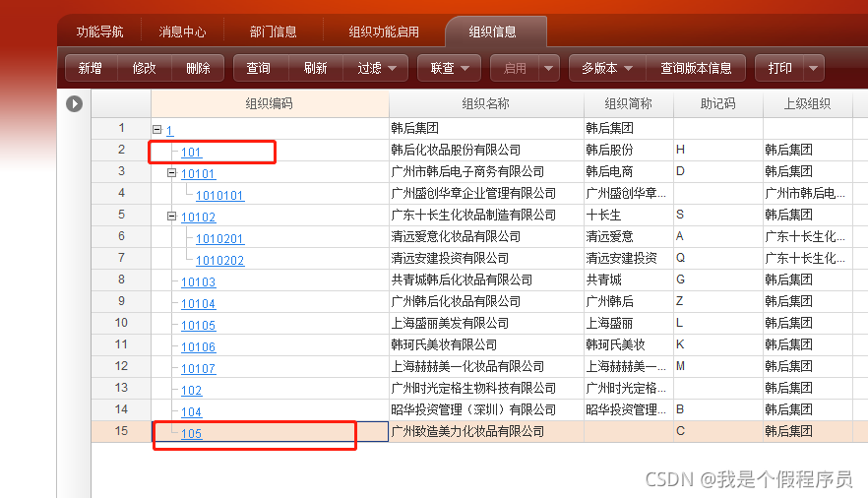Click the 查询 button
868x498 pixels.
click(x=259, y=68)
